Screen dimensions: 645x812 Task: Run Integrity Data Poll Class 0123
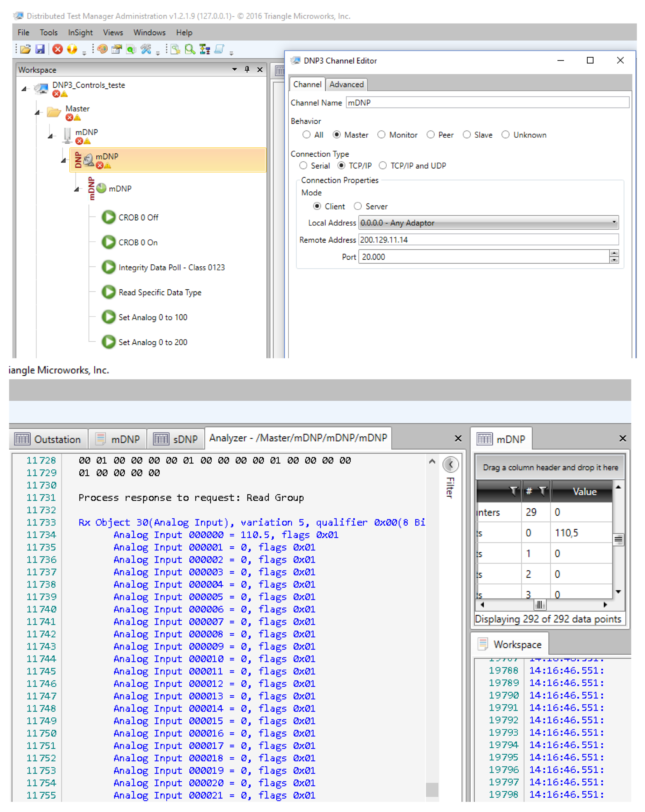click(109, 267)
